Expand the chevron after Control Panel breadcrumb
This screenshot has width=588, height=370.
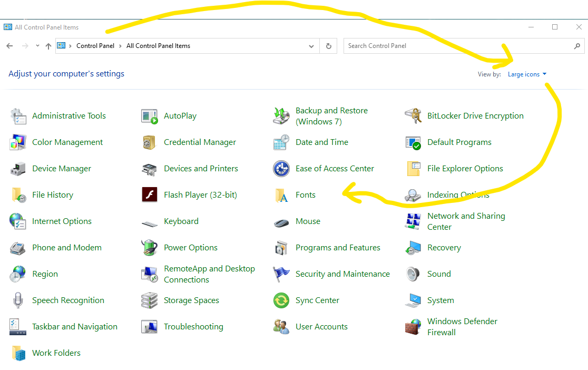point(120,46)
